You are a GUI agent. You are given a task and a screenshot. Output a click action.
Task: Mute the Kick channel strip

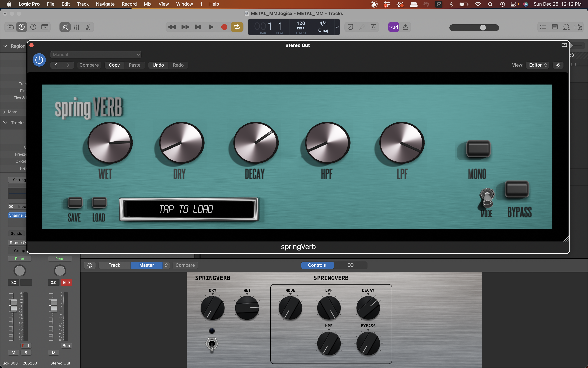coord(13,353)
